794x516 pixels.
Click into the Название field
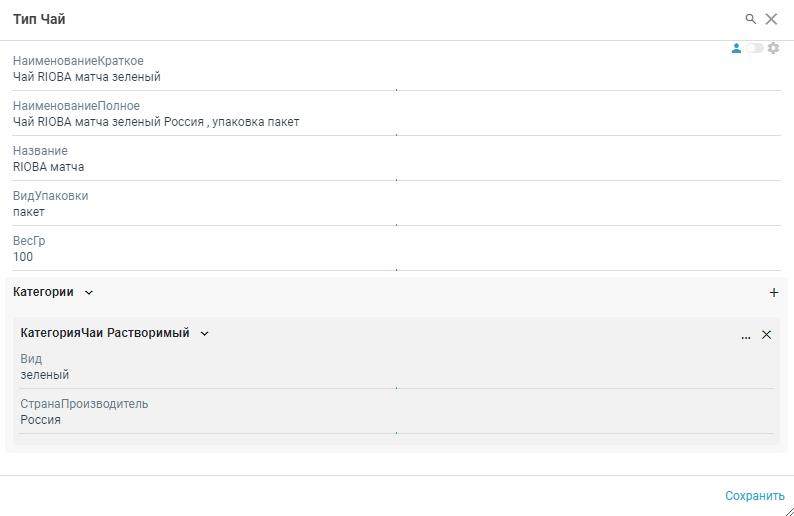200,167
